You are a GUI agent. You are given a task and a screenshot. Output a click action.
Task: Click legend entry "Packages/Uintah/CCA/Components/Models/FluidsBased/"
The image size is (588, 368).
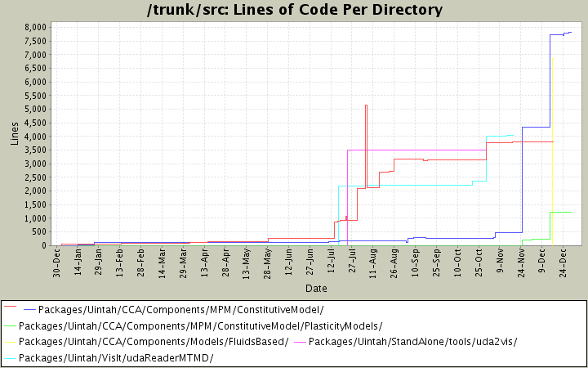[x=154, y=342]
